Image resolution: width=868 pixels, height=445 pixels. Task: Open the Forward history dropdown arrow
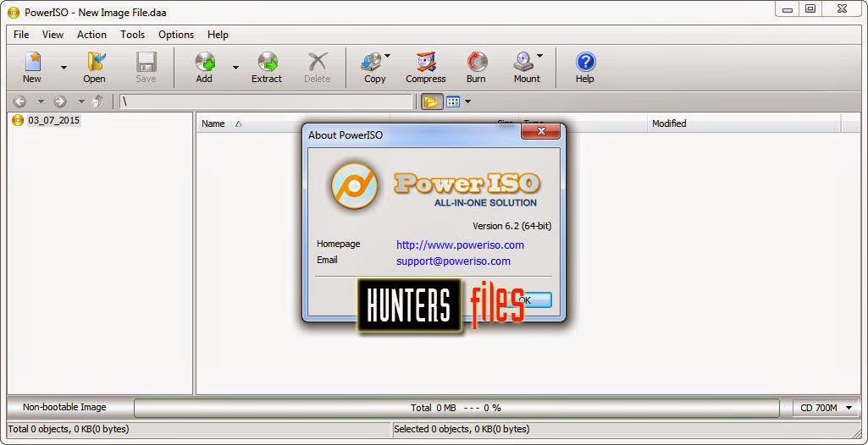point(81,102)
